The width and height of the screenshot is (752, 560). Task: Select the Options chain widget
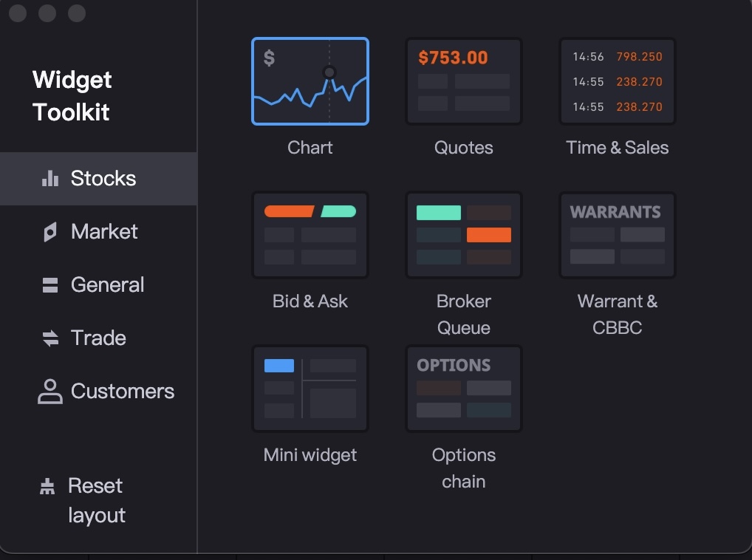coord(463,389)
